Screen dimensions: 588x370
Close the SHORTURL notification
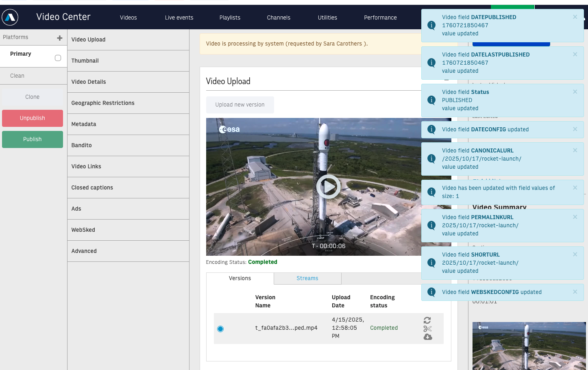[575, 255]
